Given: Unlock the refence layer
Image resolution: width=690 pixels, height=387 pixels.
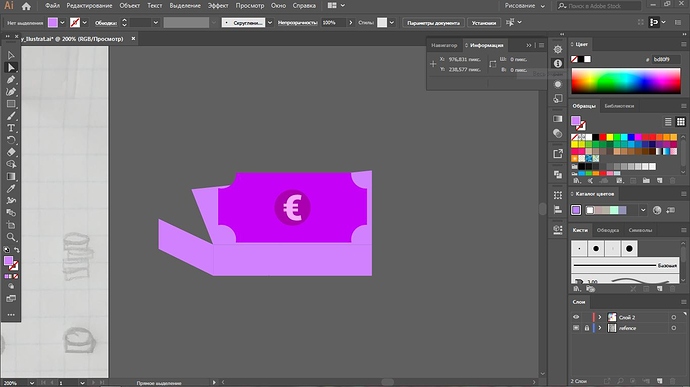Looking at the screenshot, I should click(x=587, y=328).
